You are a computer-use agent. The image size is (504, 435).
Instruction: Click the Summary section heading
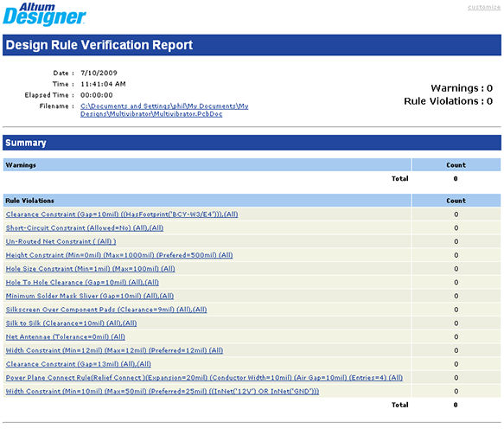(x=26, y=143)
